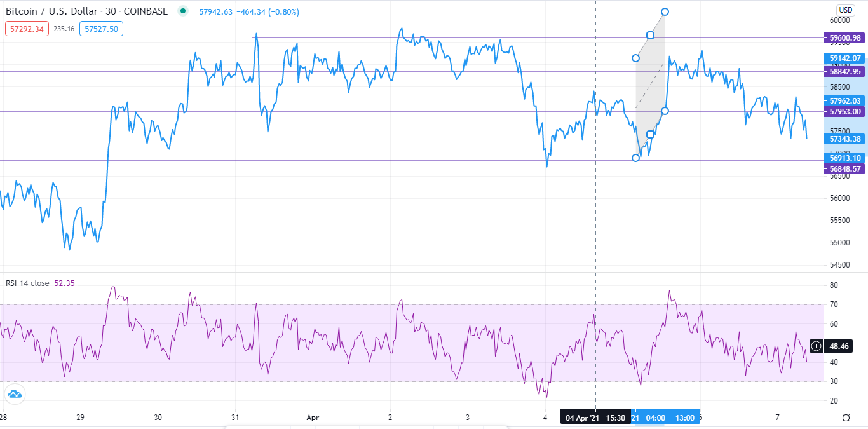Click the red sell price 57292.34
The image size is (868, 429).
point(27,29)
